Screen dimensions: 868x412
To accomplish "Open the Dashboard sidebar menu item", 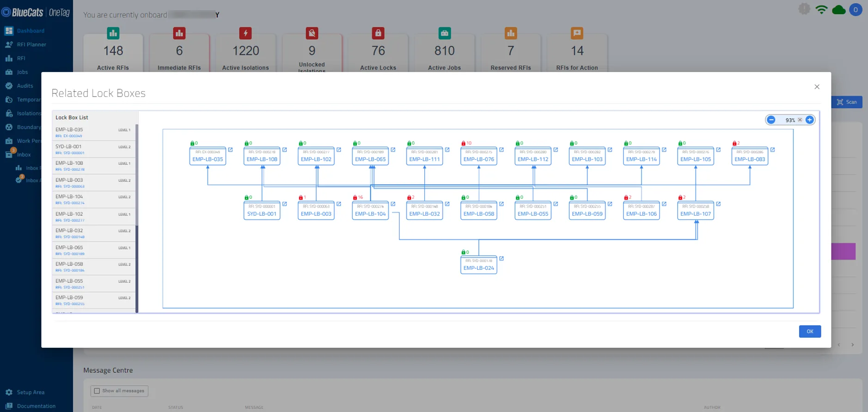I will 31,31.
